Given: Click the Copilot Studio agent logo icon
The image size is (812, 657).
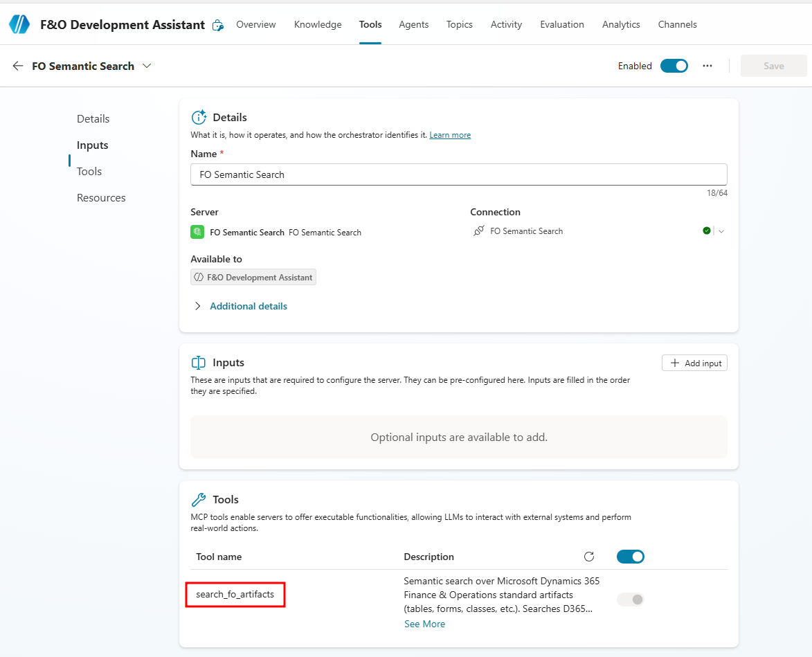Looking at the screenshot, I should (x=19, y=24).
